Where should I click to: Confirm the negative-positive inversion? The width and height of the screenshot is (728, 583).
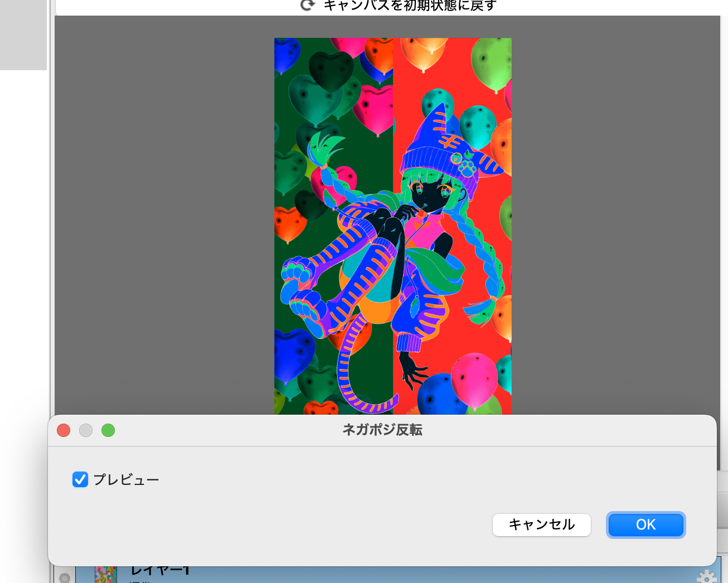point(646,524)
